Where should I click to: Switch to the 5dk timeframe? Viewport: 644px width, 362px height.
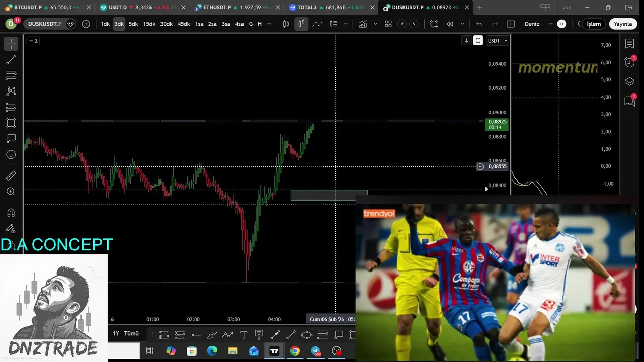coord(133,24)
